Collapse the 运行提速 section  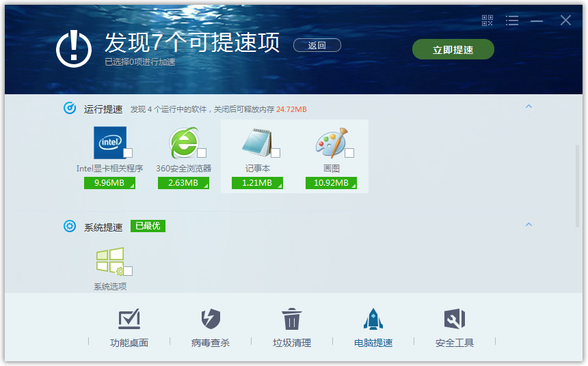[x=529, y=107]
